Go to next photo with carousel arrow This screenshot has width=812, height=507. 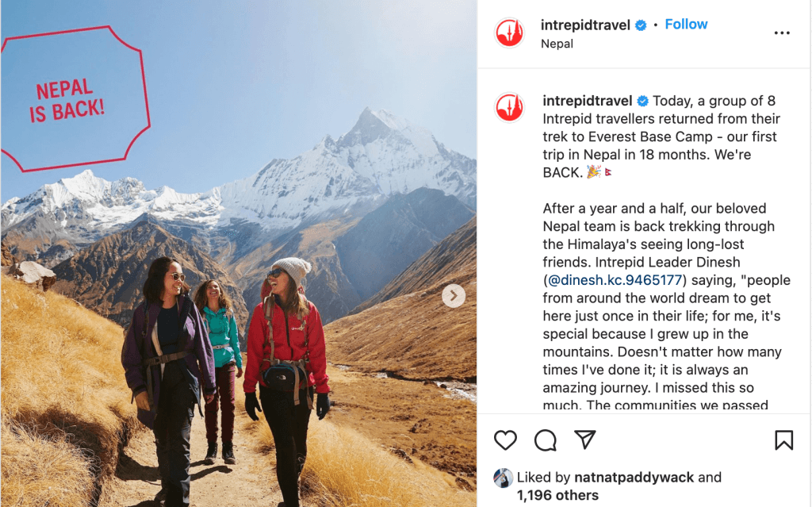[x=454, y=296]
